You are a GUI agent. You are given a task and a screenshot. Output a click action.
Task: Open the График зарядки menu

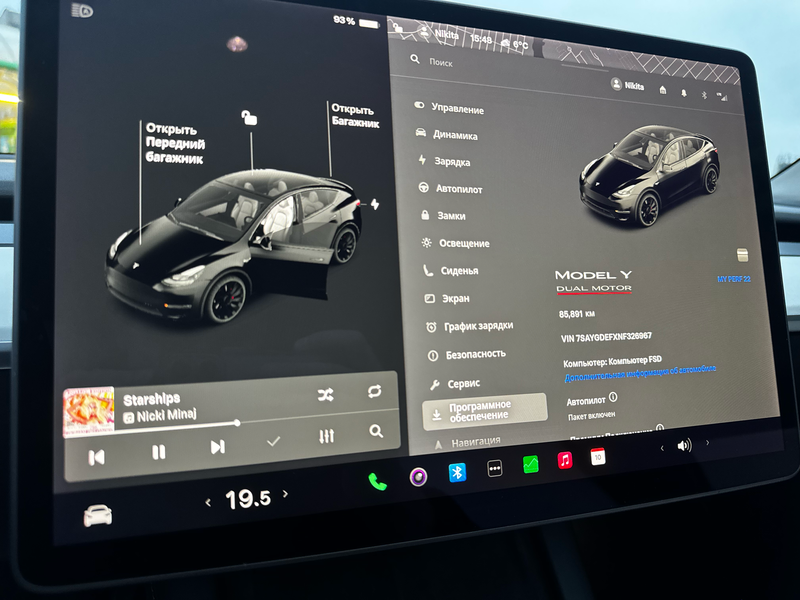[469, 327]
